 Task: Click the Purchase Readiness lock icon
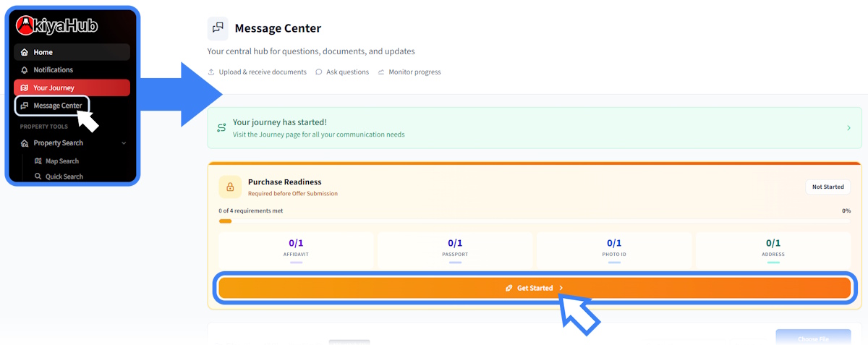(230, 187)
